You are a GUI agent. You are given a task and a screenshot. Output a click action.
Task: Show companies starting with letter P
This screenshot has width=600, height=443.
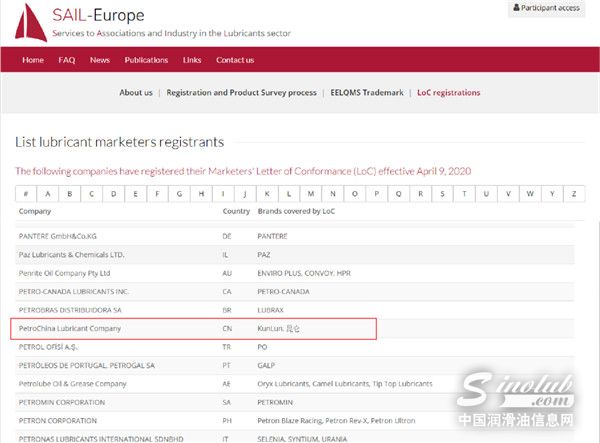click(377, 194)
